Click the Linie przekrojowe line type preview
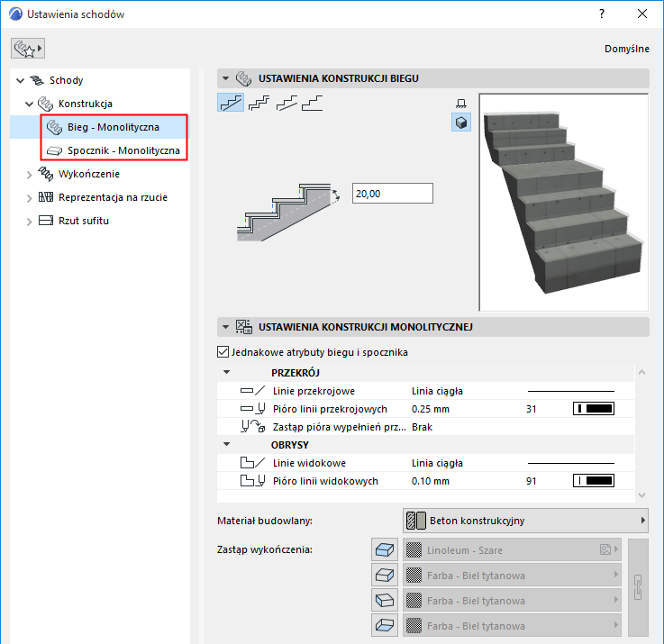Viewport: 664px width, 644px height. tap(570, 391)
